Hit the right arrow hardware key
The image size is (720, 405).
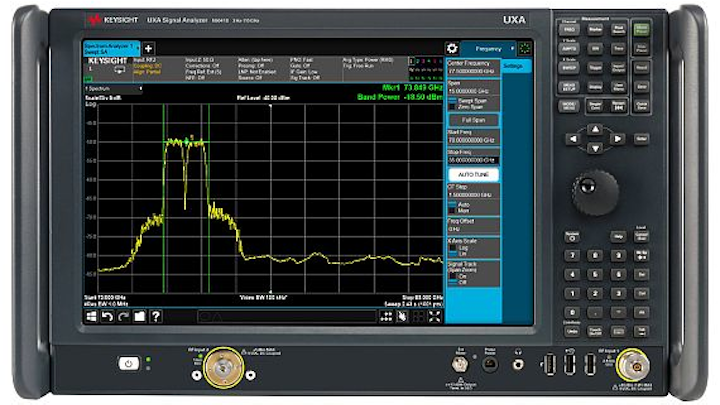618,139
